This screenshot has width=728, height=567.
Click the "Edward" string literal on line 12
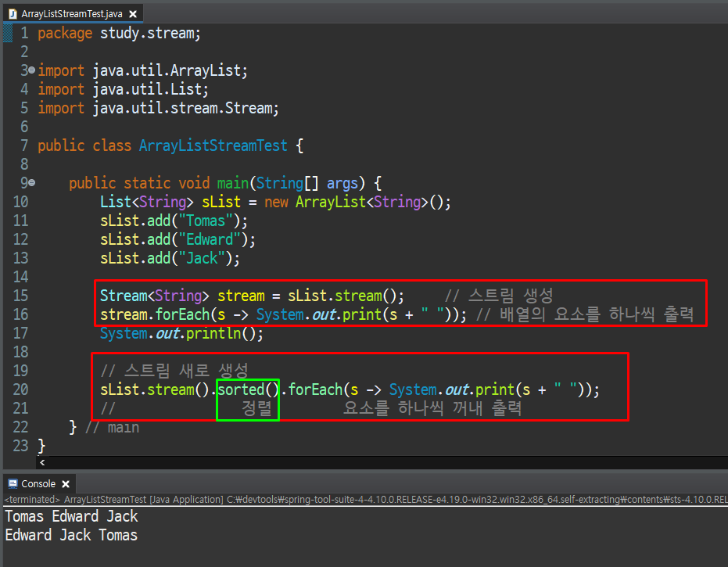pyautogui.click(x=210, y=239)
